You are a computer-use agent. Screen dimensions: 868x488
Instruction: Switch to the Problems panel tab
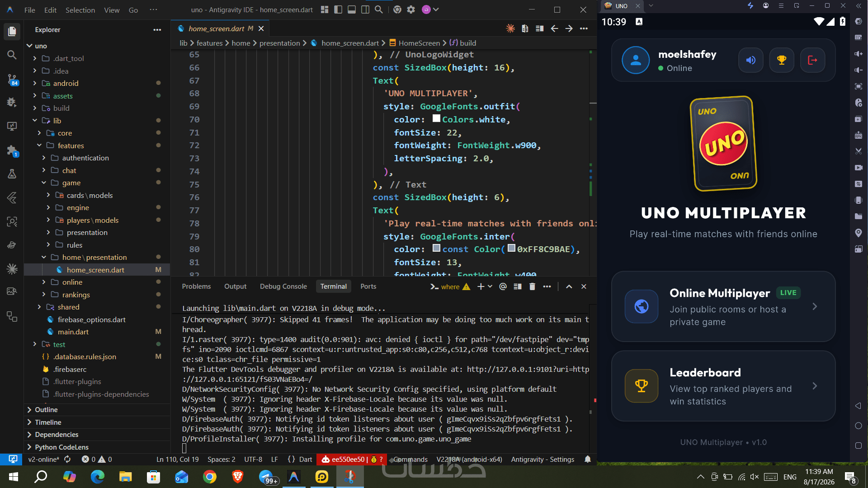(x=196, y=286)
